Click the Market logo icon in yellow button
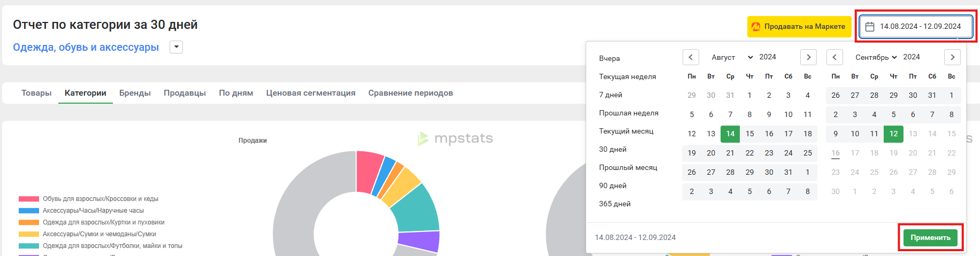 click(756, 26)
